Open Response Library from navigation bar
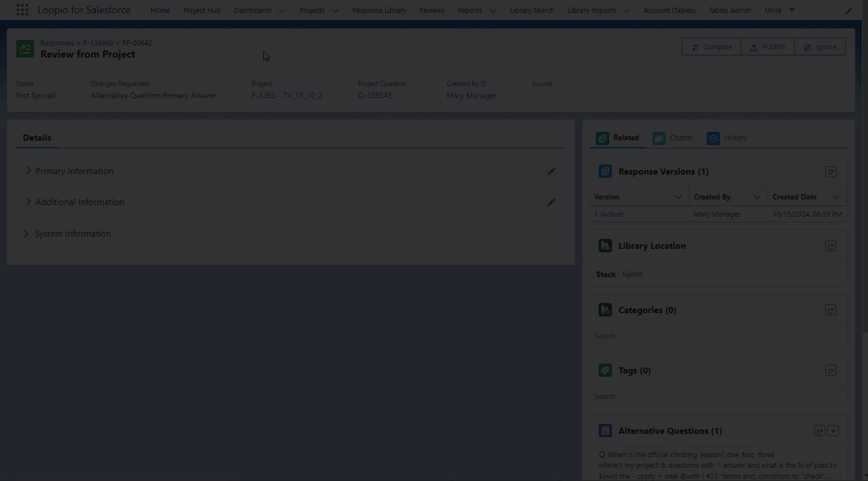Viewport: 868px width, 481px height. 379,10
